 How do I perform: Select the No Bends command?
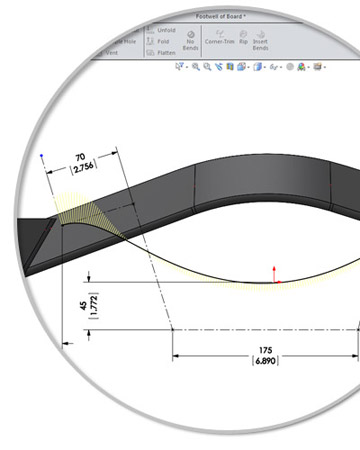tap(190, 41)
